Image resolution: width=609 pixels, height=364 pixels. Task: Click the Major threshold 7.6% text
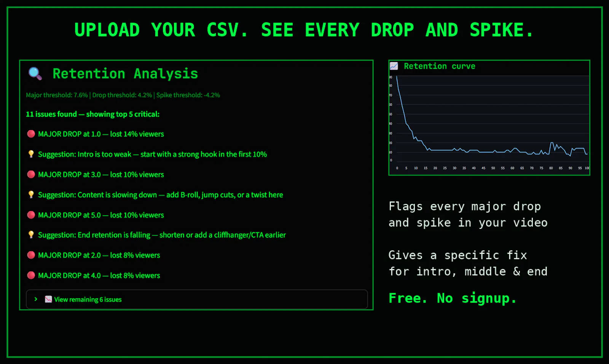point(57,95)
